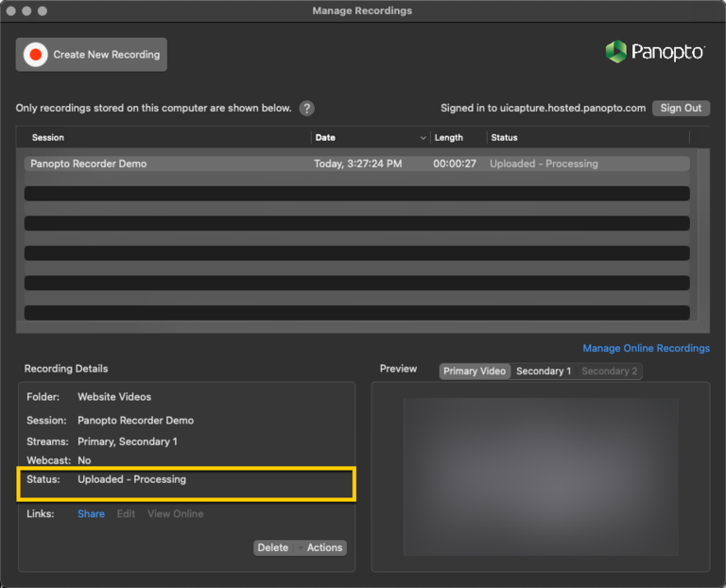Image resolution: width=726 pixels, height=588 pixels.
Task: Sort recordings by the Session column
Action: click(48, 138)
